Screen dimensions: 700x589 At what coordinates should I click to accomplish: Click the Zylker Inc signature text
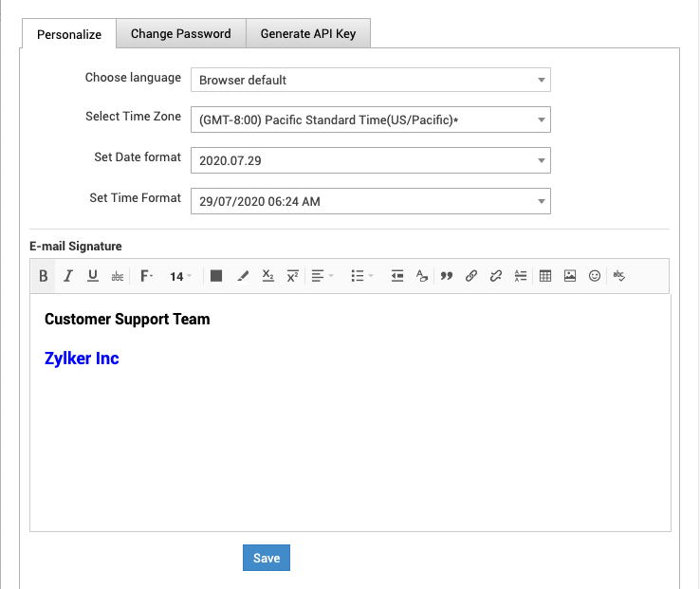(x=82, y=359)
